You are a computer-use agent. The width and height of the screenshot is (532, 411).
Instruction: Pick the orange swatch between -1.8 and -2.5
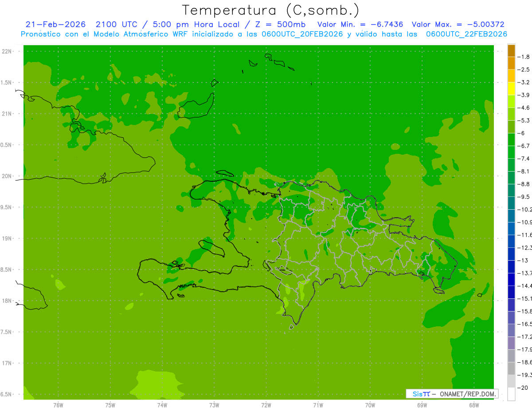coord(511,63)
